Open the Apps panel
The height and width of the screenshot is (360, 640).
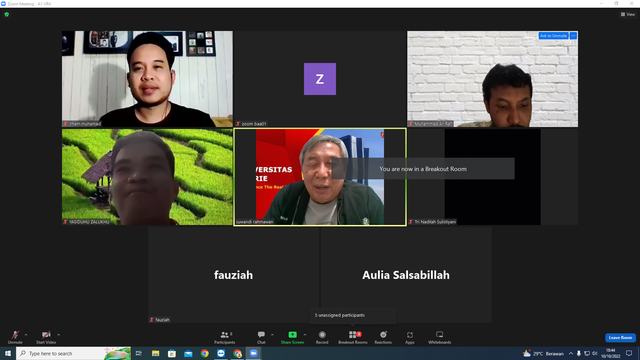[410, 337]
